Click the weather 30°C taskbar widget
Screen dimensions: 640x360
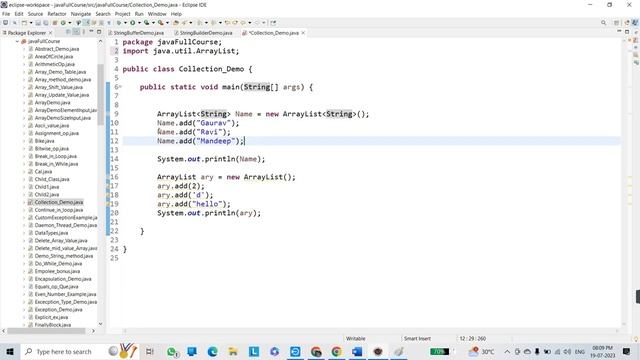click(x=482, y=351)
